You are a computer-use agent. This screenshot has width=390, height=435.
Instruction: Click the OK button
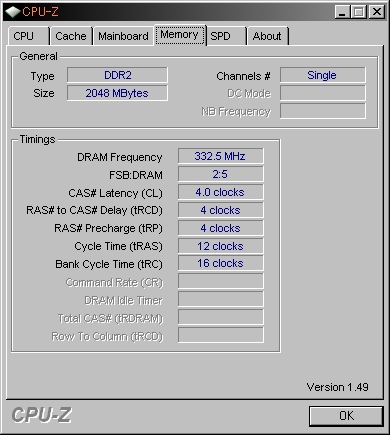coord(346,416)
